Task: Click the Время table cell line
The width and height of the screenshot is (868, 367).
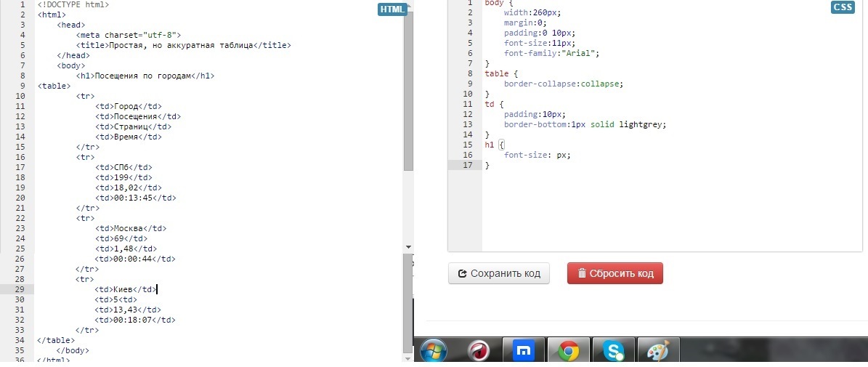Action: 129,137
